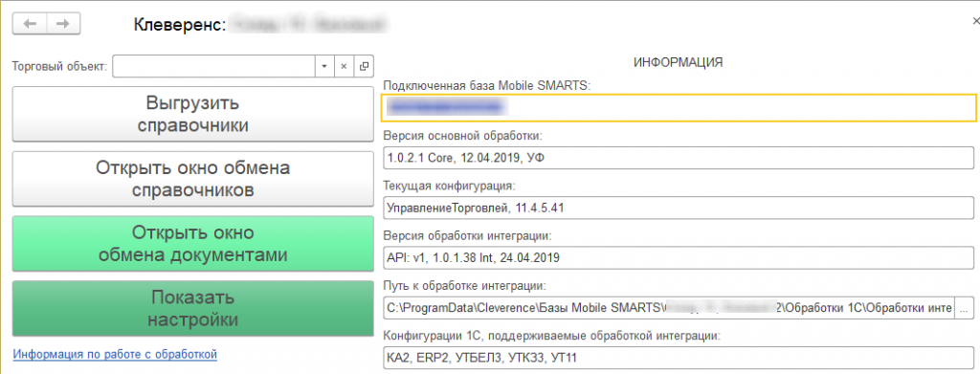
Task: Click Открыть окно обмена справочников button
Action: 192,179
